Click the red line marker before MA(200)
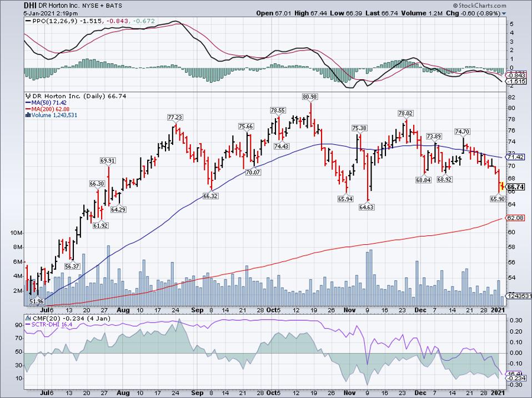 pos(28,109)
